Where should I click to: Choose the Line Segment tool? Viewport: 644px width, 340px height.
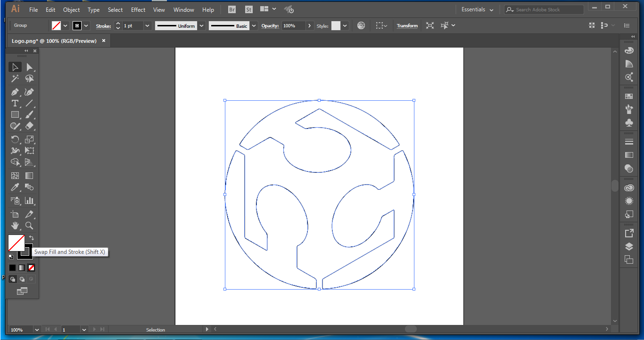pyautogui.click(x=29, y=103)
